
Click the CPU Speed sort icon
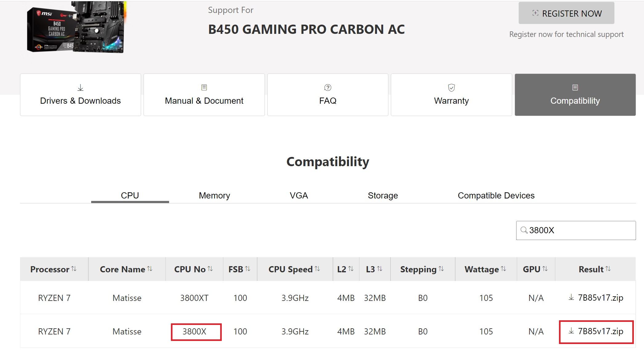(317, 269)
